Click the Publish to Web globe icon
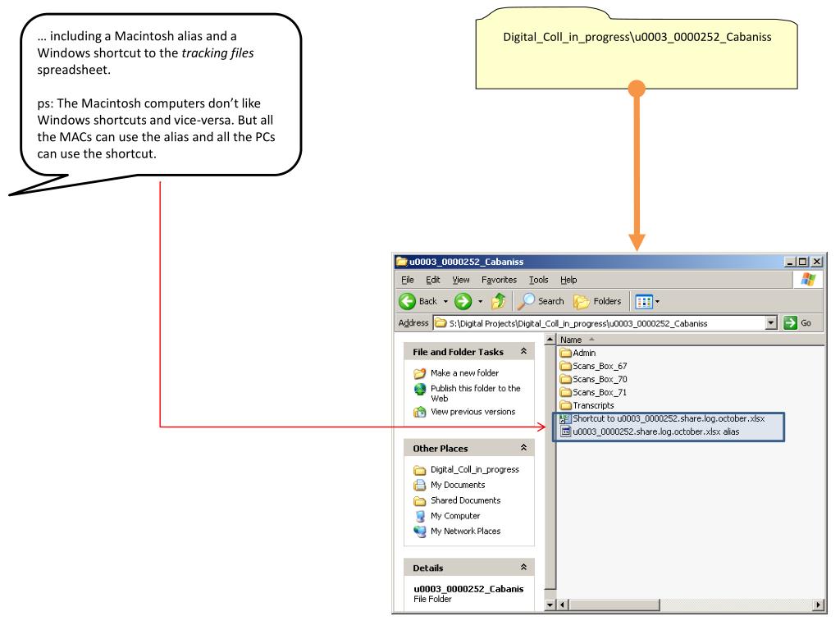 click(419, 389)
